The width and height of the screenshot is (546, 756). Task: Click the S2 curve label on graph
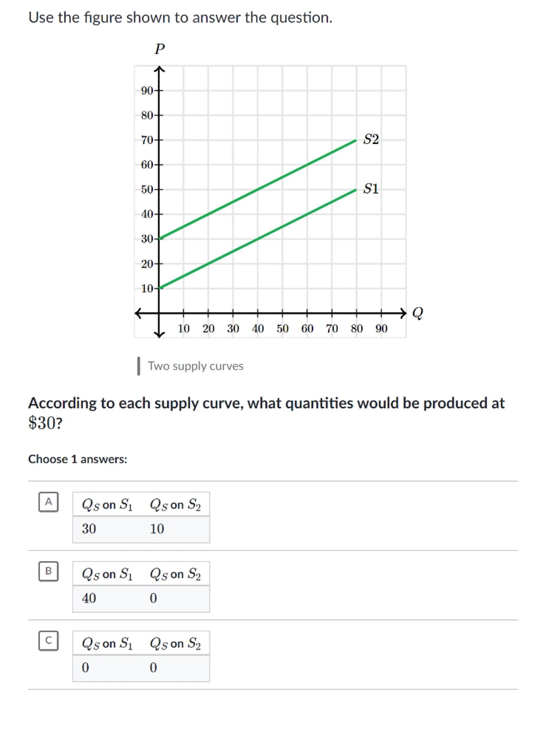371,139
